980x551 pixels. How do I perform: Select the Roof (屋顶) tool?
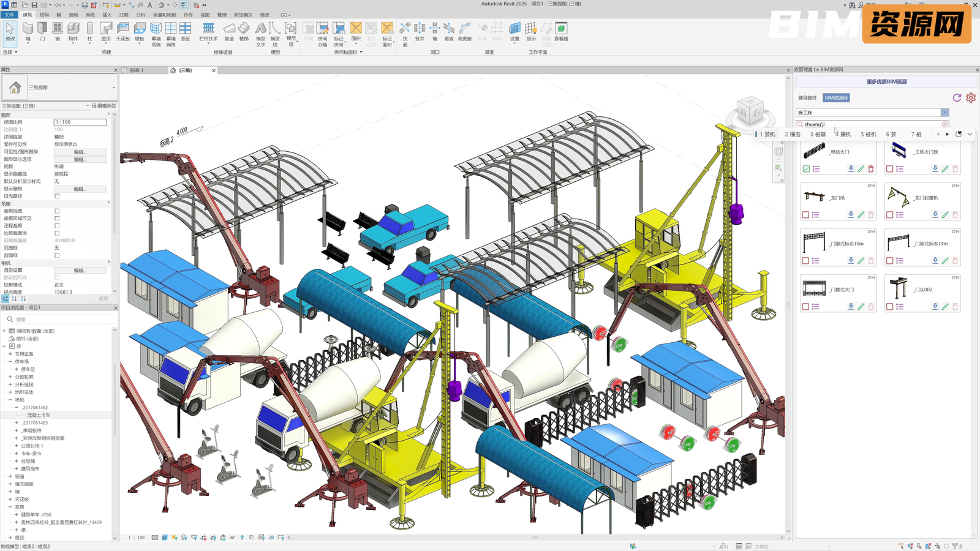106,32
